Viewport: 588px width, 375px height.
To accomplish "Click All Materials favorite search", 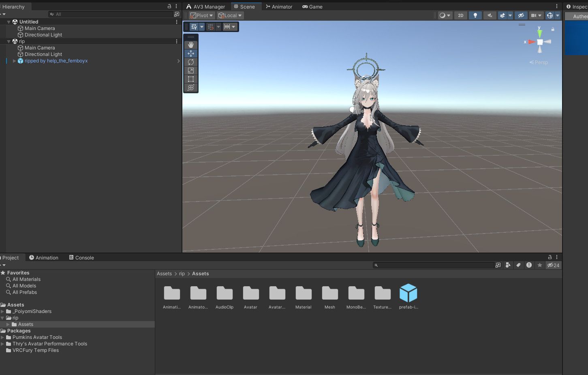I will click(x=26, y=279).
